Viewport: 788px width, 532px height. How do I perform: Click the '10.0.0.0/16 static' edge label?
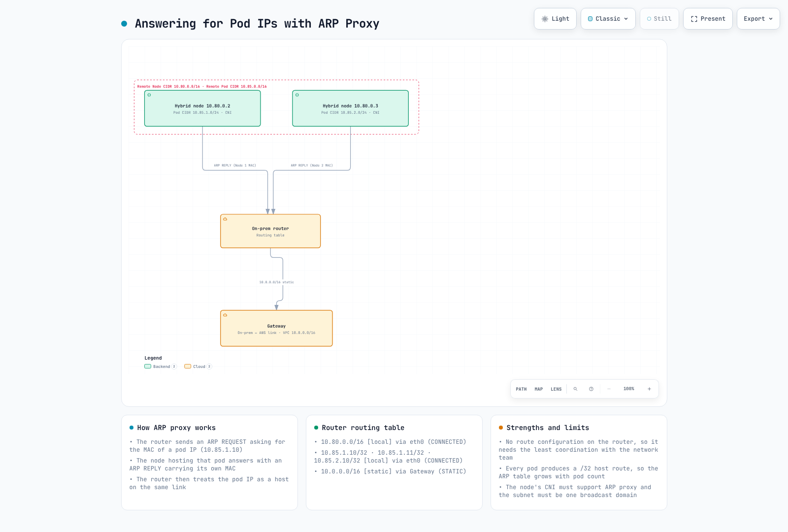click(x=276, y=282)
